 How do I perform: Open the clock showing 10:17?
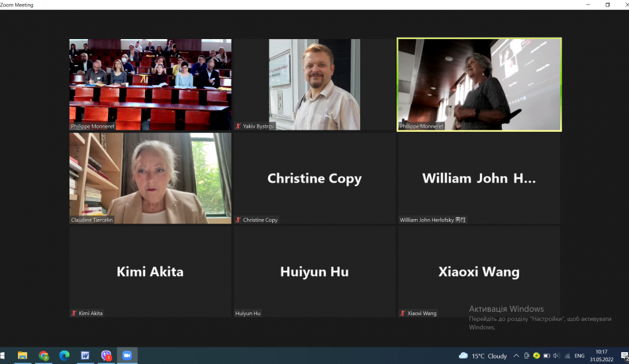(x=601, y=355)
